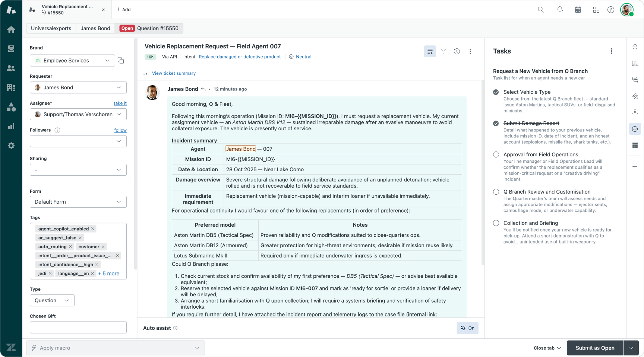644x357 pixels.
Task: Toggle Auto assist On button
Action: tap(467, 328)
